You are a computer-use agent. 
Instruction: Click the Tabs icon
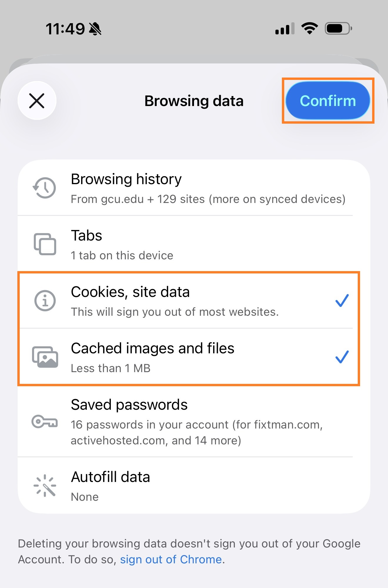coord(44,244)
